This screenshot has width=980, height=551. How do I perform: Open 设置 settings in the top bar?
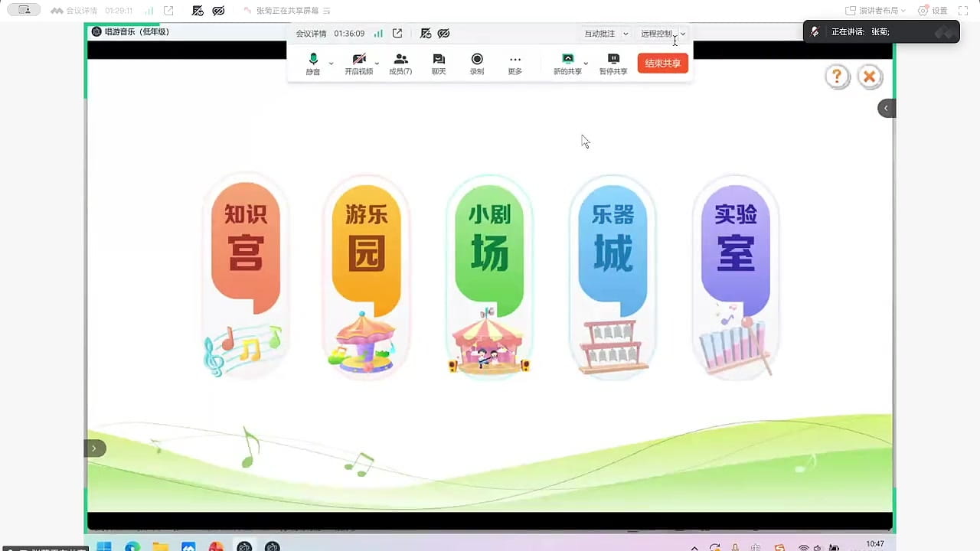[933, 11]
